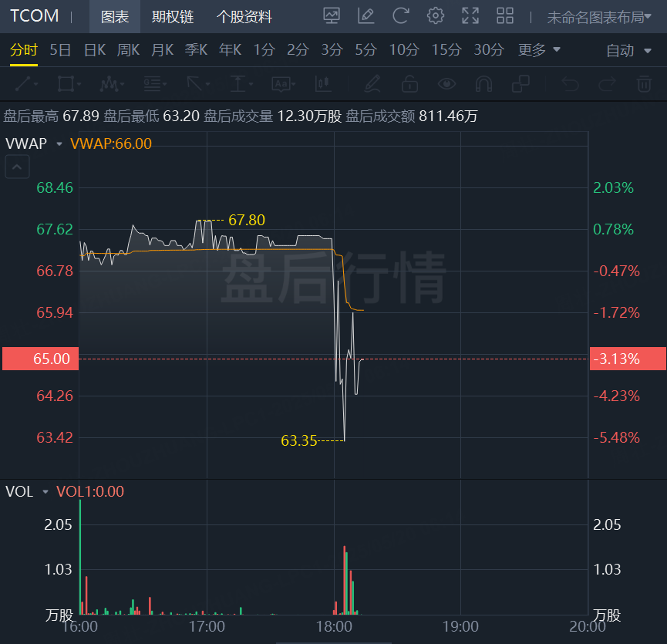Toggle drawings visibility eye icon
The height and width of the screenshot is (644, 667).
(x=446, y=84)
